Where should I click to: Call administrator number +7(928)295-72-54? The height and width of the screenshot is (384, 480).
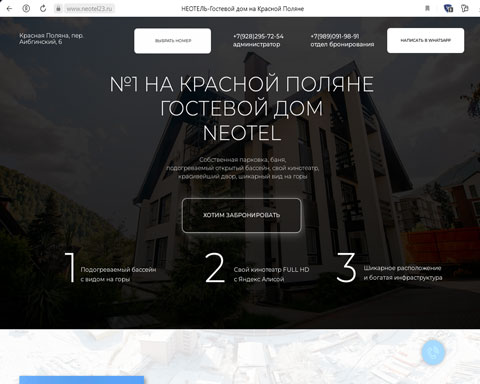(258, 36)
